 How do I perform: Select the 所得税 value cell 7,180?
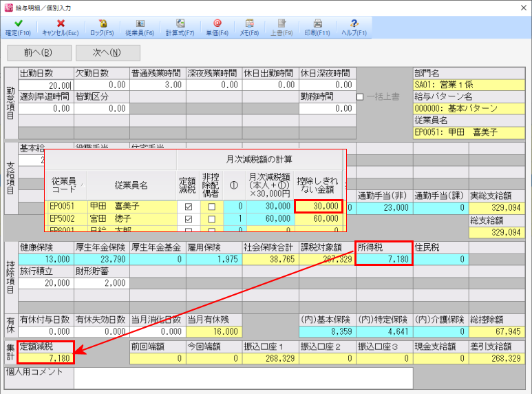(384, 258)
